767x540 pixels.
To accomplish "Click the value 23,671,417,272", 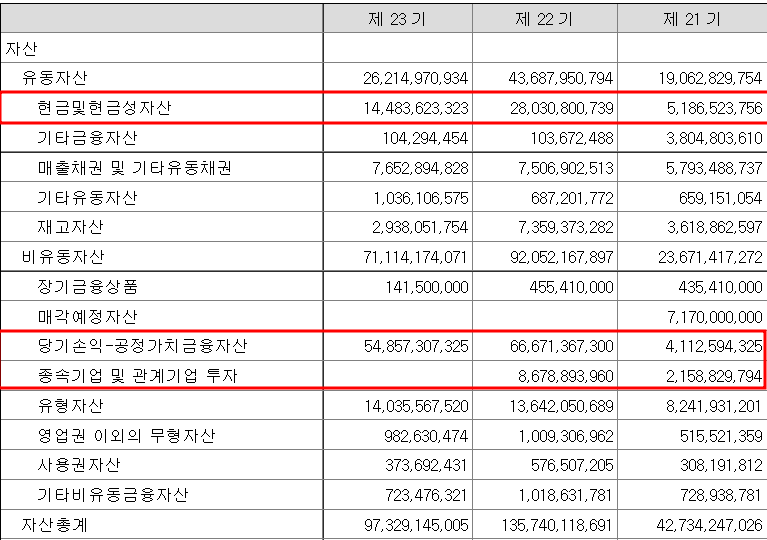I will pos(710,257).
